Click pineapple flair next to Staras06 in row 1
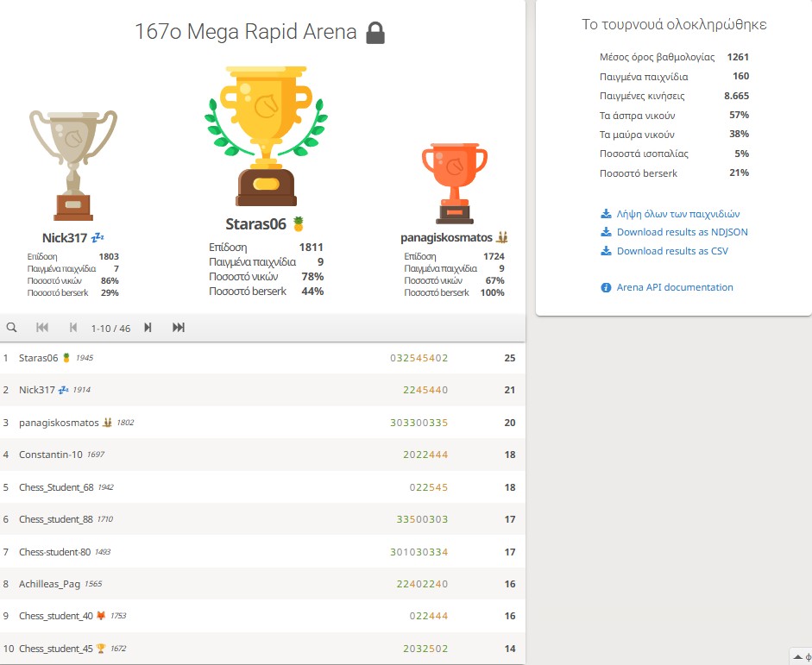Image resolution: width=812 pixels, height=665 pixels. point(66,358)
